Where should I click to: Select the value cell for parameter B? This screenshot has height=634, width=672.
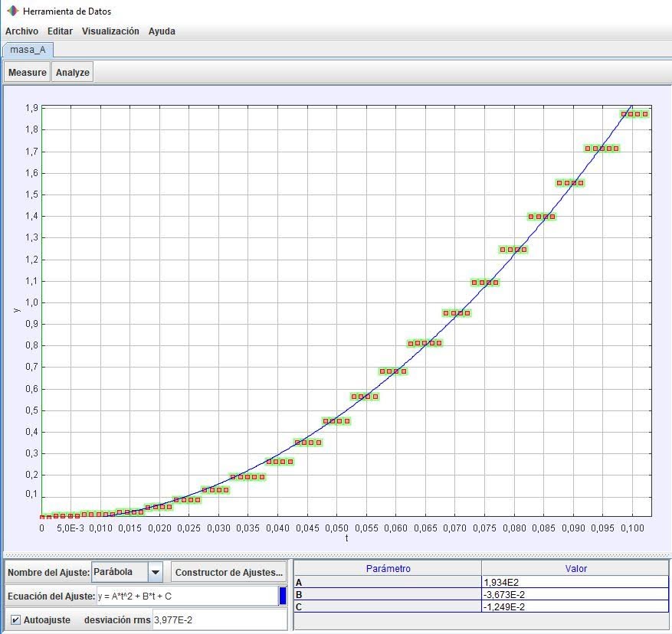coord(575,594)
